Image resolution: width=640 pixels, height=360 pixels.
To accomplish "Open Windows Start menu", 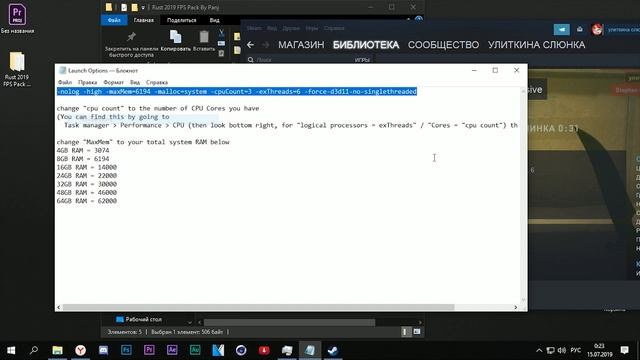I will pyautogui.click(x=11, y=350).
